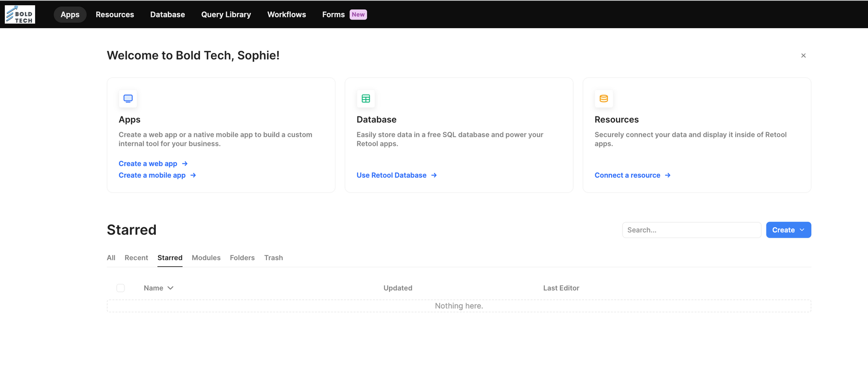This screenshot has height=374, width=868.
Task: Switch to the Recent tab
Action: 136,258
